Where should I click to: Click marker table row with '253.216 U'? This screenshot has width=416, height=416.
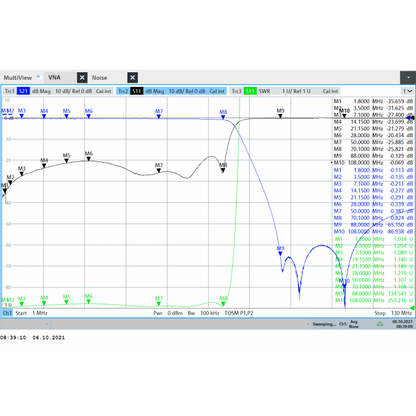pyautogui.click(x=373, y=300)
